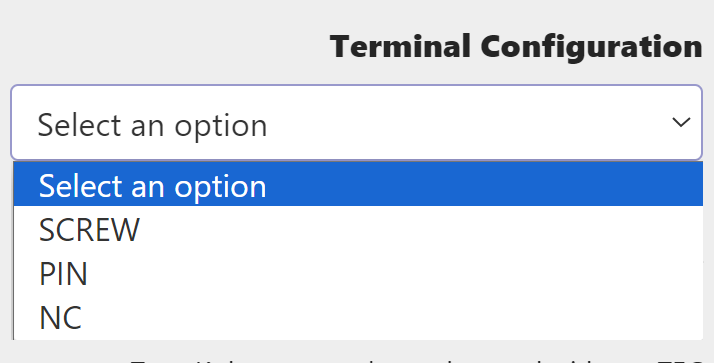Choose the PIN option
Image resolution: width=714 pixels, height=363 pixels.
pyautogui.click(x=358, y=273)
